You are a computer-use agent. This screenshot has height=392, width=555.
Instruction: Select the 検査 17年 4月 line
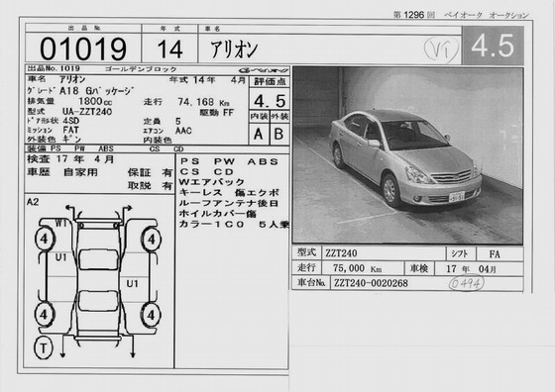pos(70,159)
